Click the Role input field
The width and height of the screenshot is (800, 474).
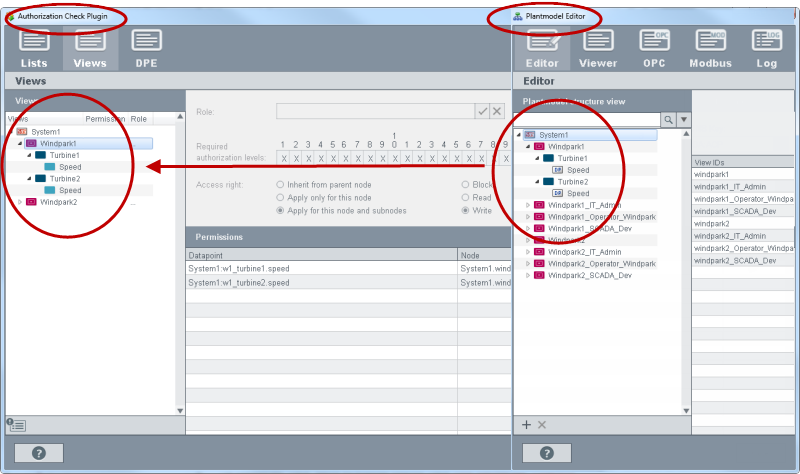[374, 112]
